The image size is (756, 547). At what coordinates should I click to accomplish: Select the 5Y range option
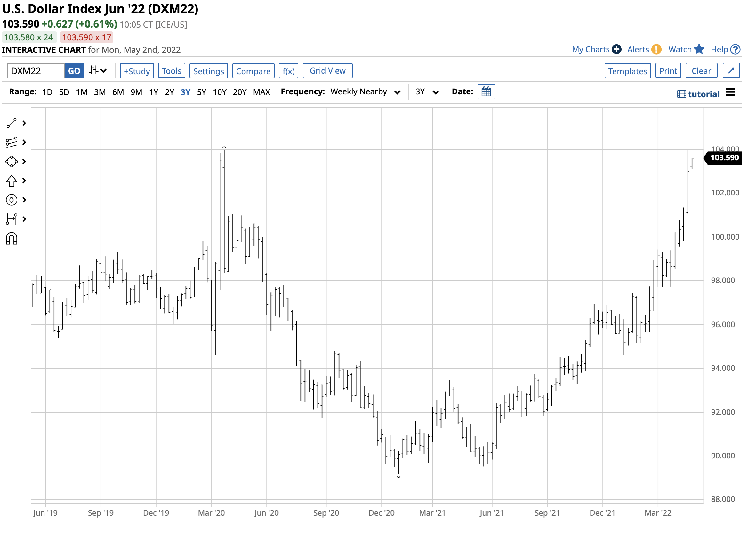tap(202, 92)
